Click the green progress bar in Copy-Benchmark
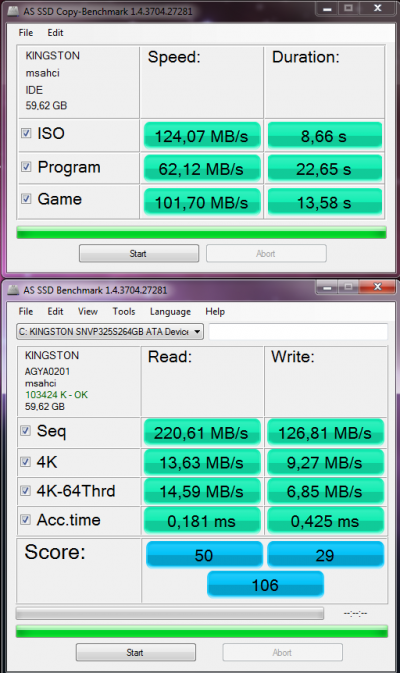 coord(201,233)
